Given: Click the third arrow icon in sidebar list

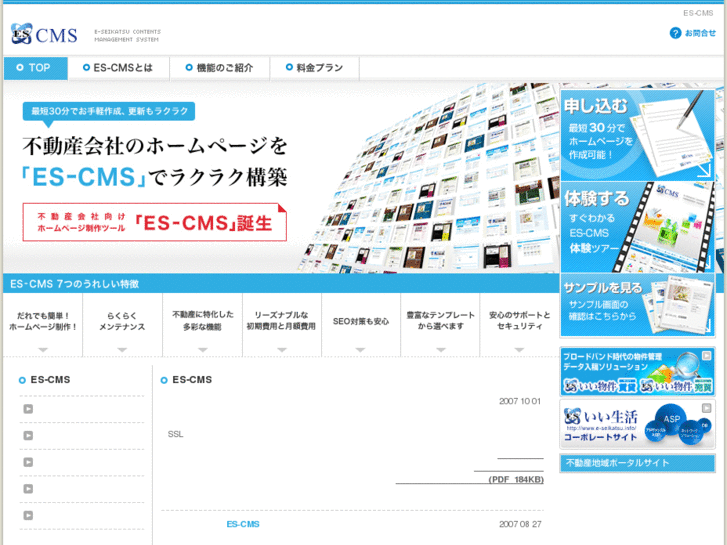Looking at the screenshot, I should click(x=28, y=462).
